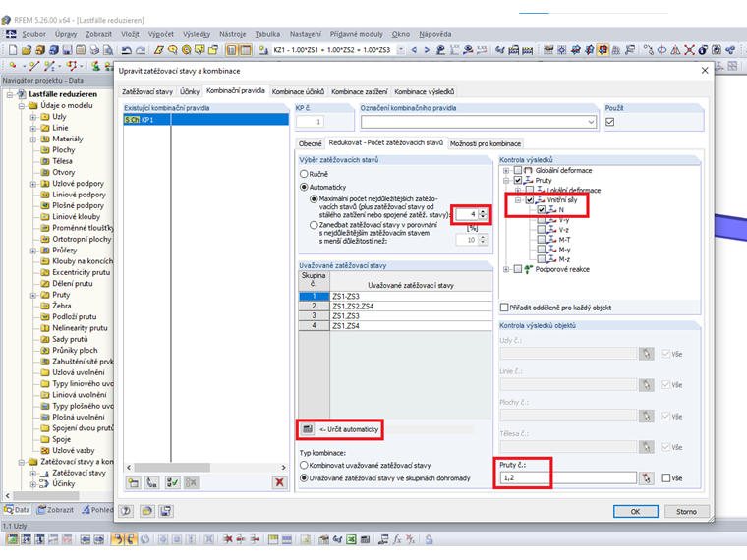Click the fx formula icon in table toolbar

click(x=397, y=539)
